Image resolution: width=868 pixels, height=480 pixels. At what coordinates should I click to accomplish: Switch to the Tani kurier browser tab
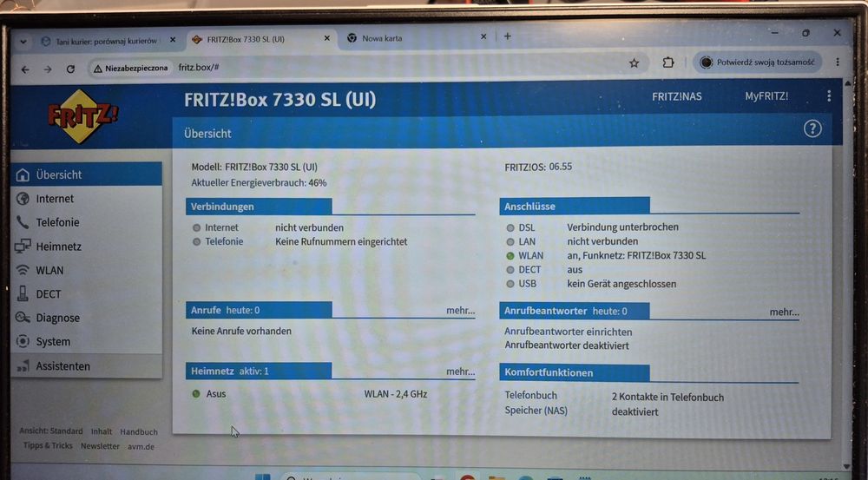coord(105,41)
